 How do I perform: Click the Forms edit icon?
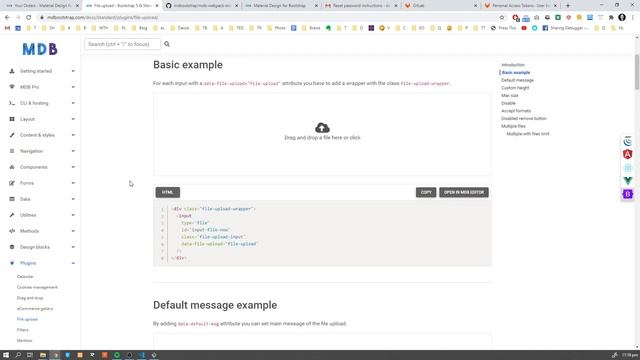click(x=12, y=183)
